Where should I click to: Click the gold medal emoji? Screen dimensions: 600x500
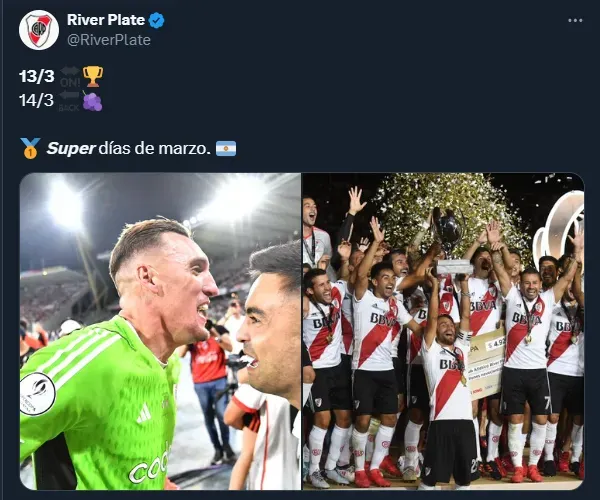[30, 148]
